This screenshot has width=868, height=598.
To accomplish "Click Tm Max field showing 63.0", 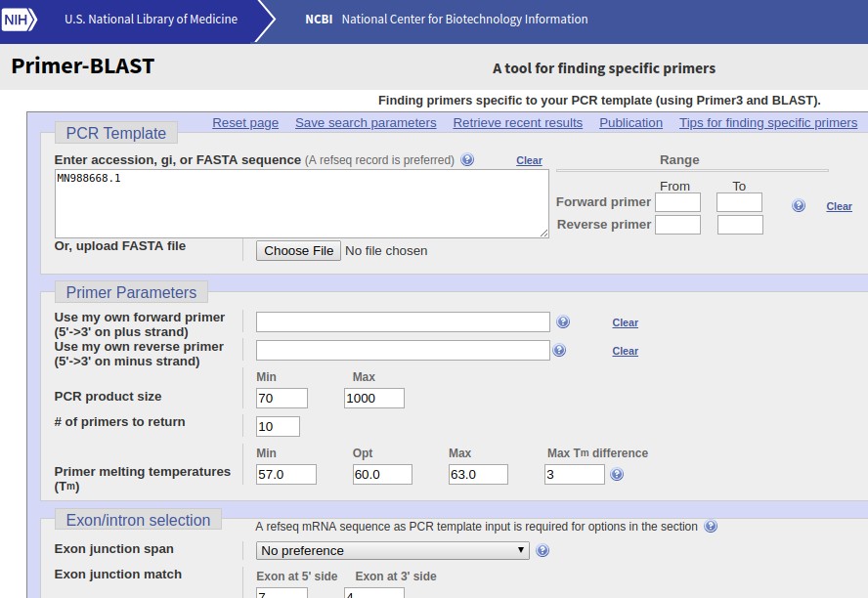I will click(x=478, y=475).
